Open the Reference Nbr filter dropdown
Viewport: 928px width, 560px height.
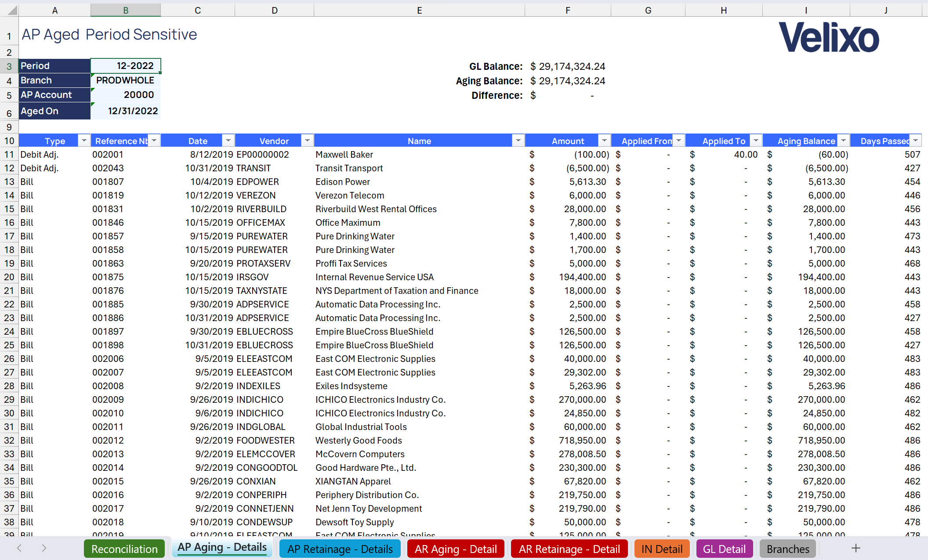[x=154, y=141]
